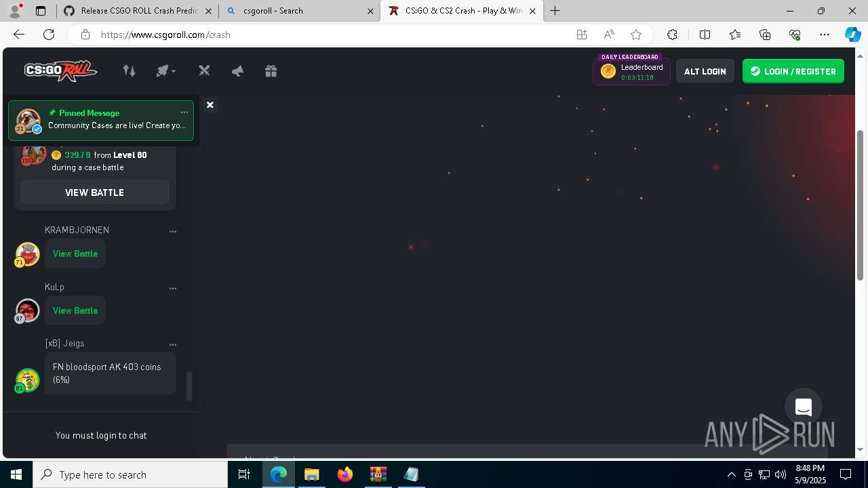
Task: View site information lock icon
Action: point(85,35)
